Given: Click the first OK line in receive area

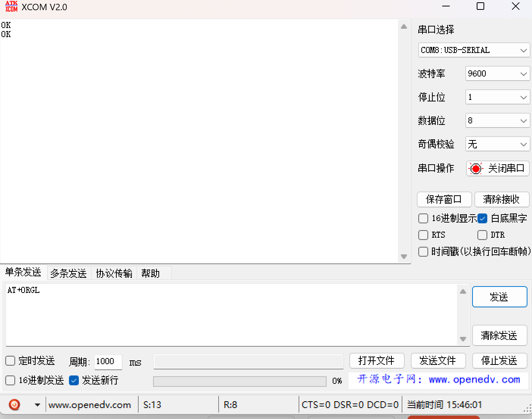Looking at the screenshot, I should pos(6,25).
